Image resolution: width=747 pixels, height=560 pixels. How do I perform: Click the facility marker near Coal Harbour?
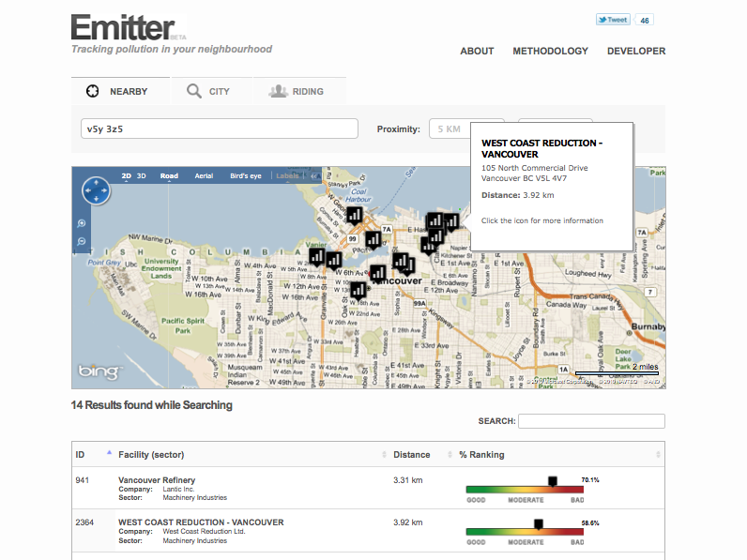[x=355, y=216]
